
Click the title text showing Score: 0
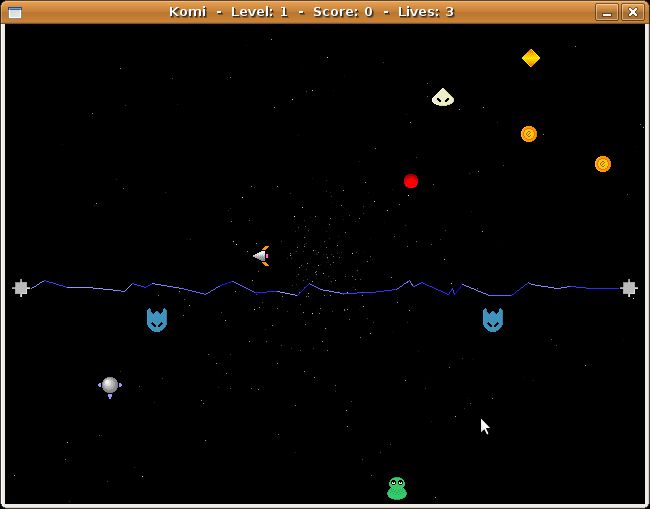coord(343,12)
